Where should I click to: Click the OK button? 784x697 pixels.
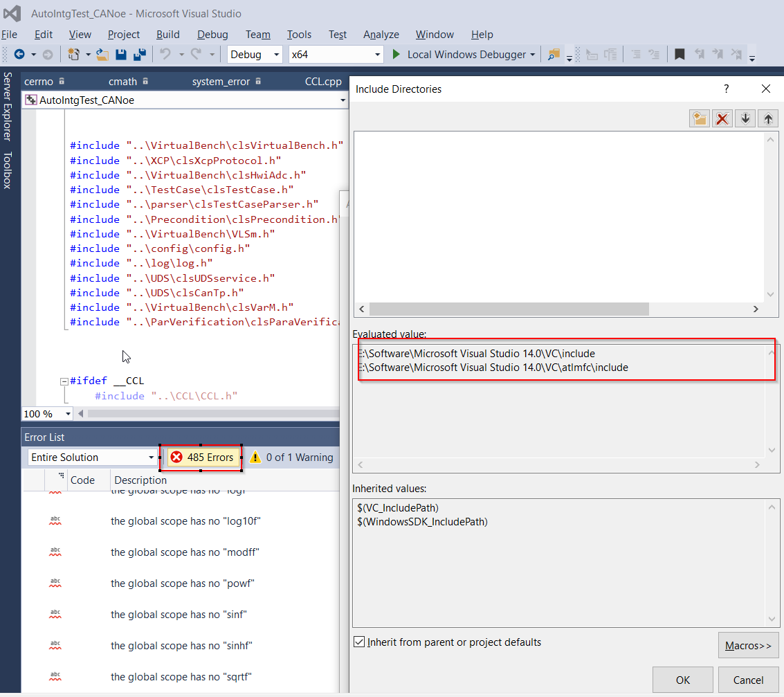(682, 680)
